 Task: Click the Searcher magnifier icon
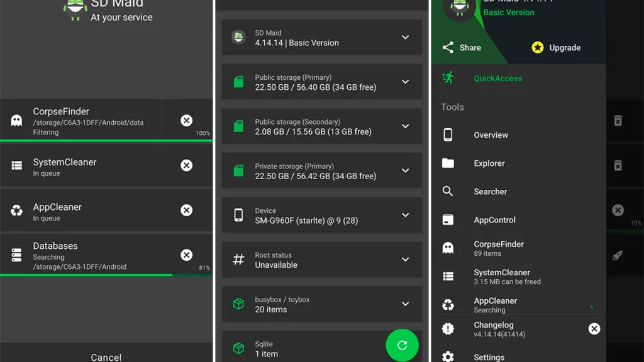[448, 191]
